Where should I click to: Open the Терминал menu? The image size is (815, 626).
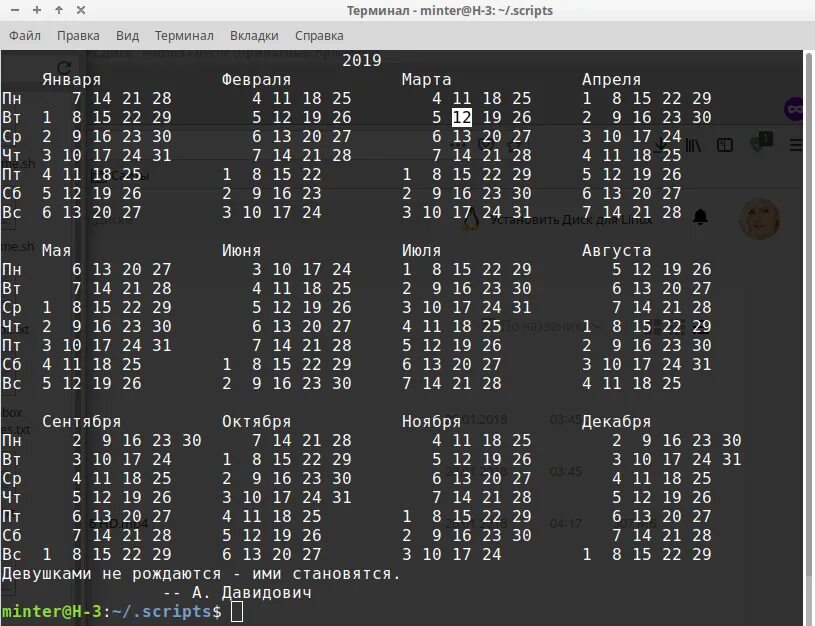pos(184,35)
